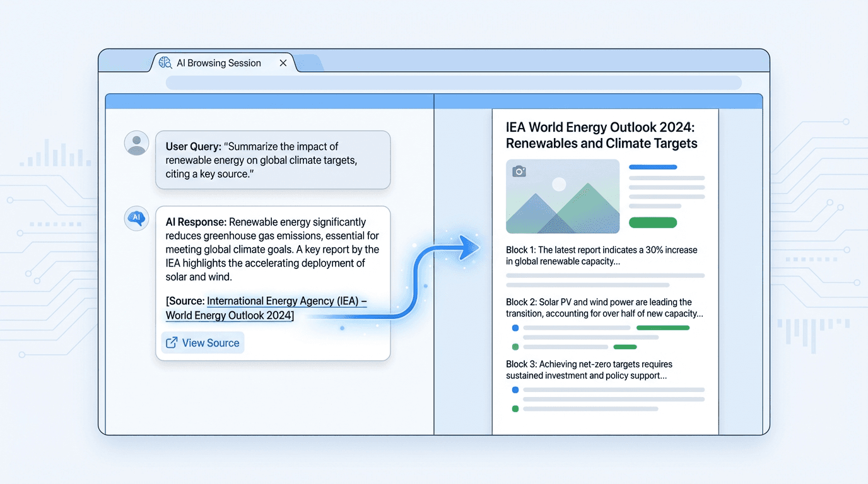Click the green bullet dot under Block 3
Viewport: 868px width, 484px height.
click(x=515, y=408)
